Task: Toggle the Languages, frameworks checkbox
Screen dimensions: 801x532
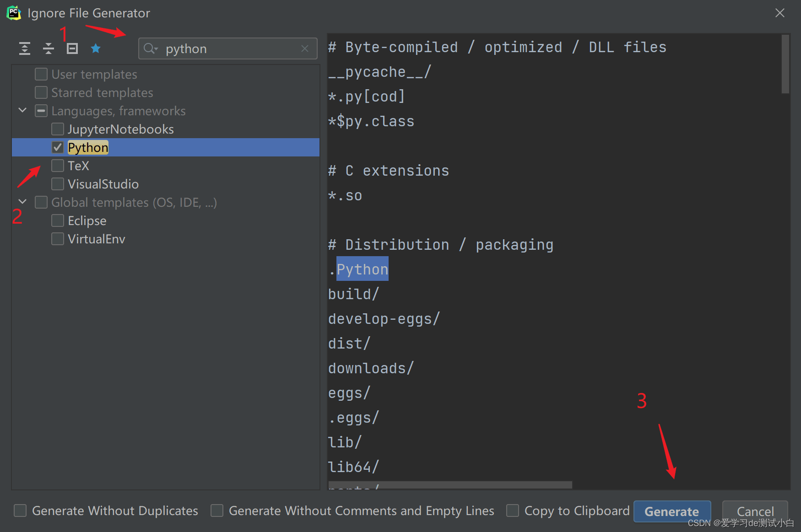Action: 41,111
